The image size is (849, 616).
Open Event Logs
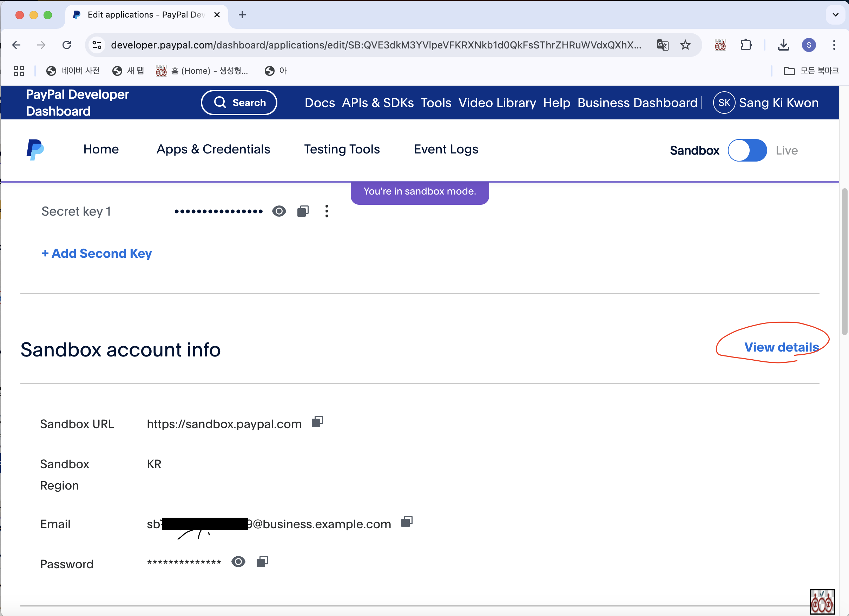click(446, 149)
